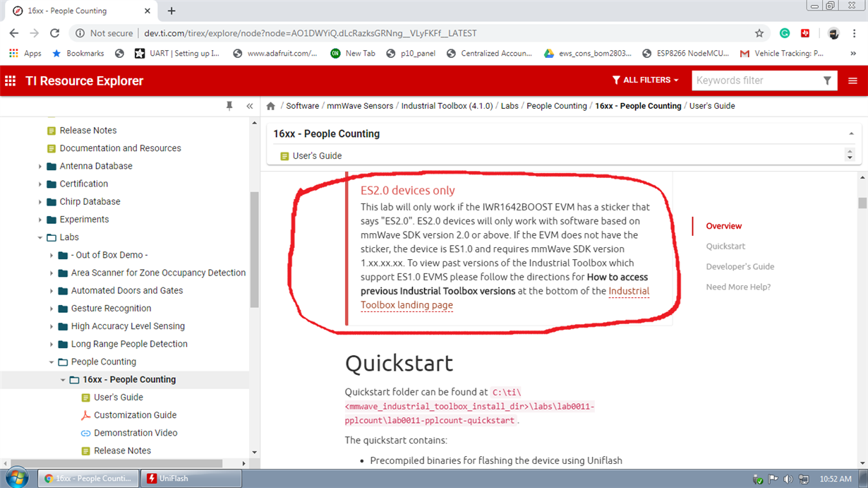Jump to Overview section
The image size is (868, 488).
point(724,226)
